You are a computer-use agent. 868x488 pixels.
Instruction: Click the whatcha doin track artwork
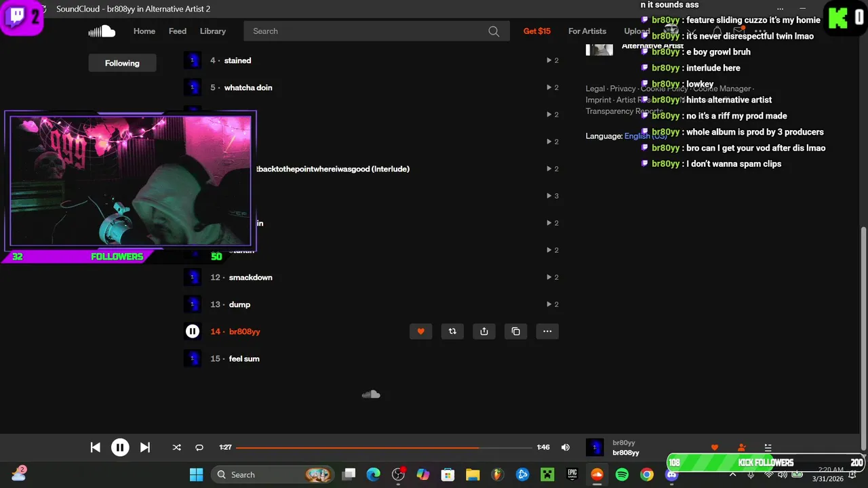point(193,87)
